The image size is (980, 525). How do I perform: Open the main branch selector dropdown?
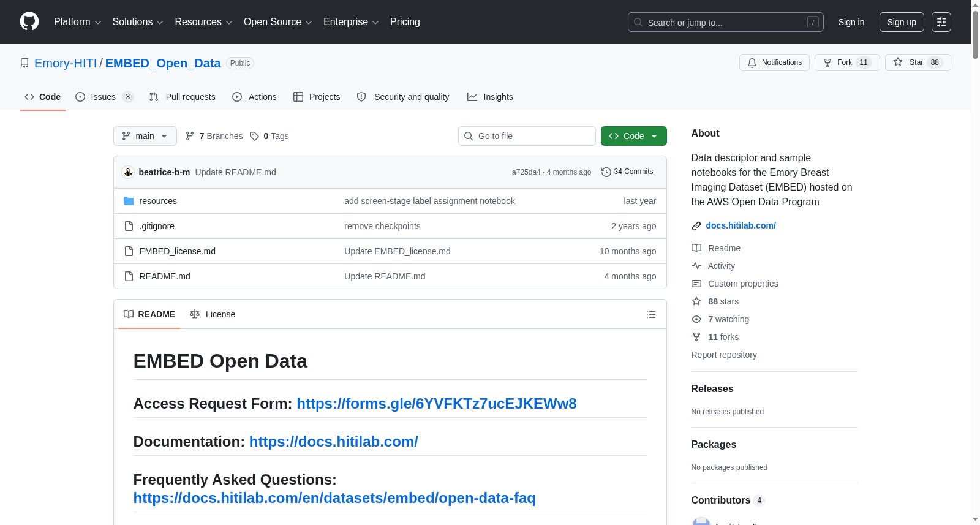coord(145,136)
